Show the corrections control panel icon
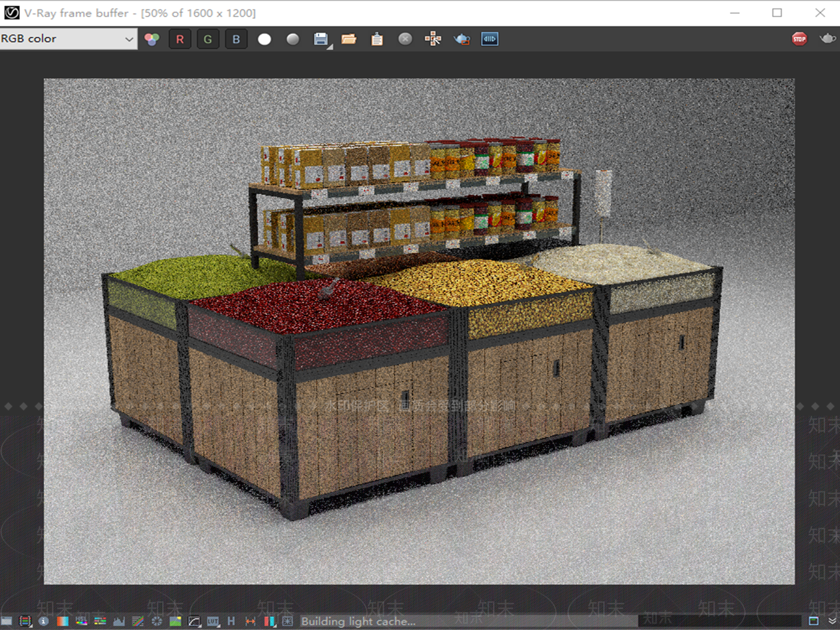 click(7, 622)
